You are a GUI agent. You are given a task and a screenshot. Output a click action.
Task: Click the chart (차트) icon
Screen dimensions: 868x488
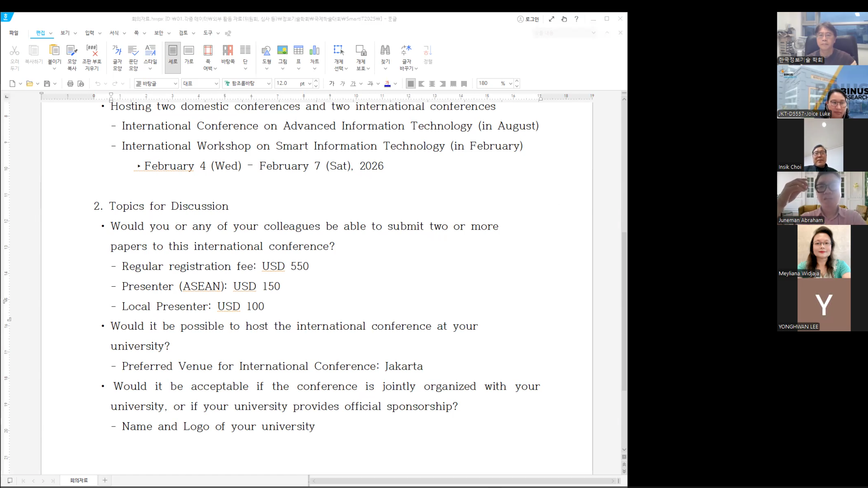314,51
